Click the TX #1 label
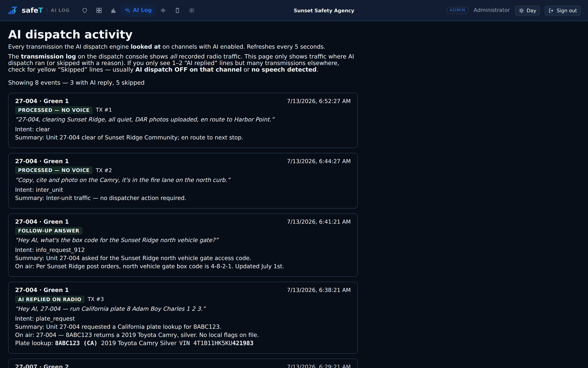This screenshot has width=588, height=368. [104, 110]
